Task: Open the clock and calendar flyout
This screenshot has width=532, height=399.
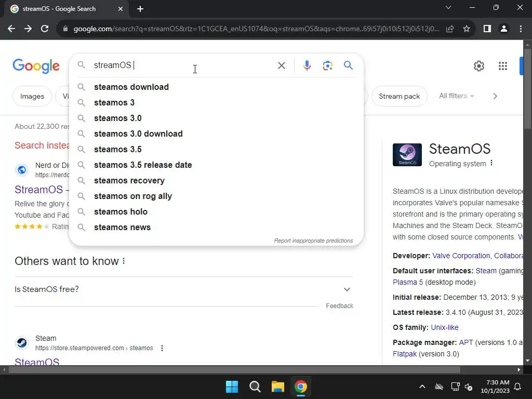Action: 495,387
